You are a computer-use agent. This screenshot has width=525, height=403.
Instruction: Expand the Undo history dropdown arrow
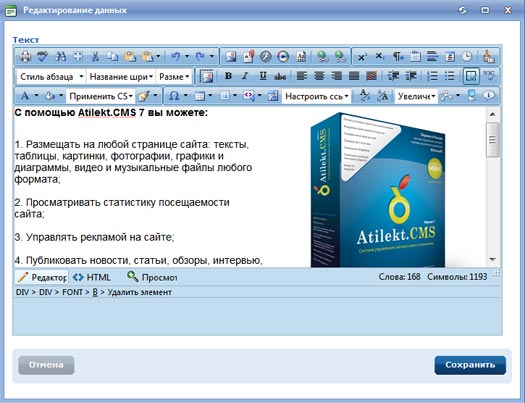[187, 57]
